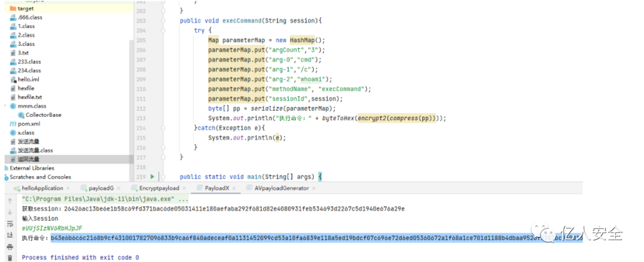Click the mmm.class class icon
644x262 pixels.
[x=13, y=106]
